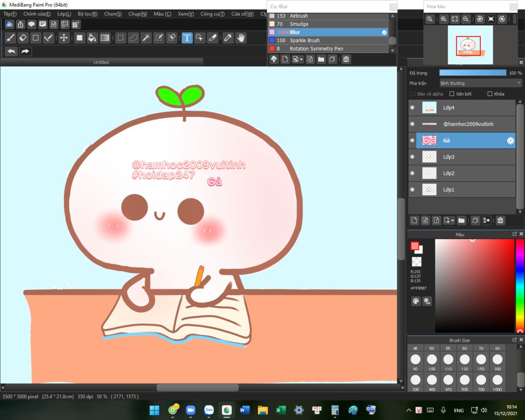Screen dimensions: 525x420
Task: Hide the Lớp1 layer
Action: coord(412,190)
